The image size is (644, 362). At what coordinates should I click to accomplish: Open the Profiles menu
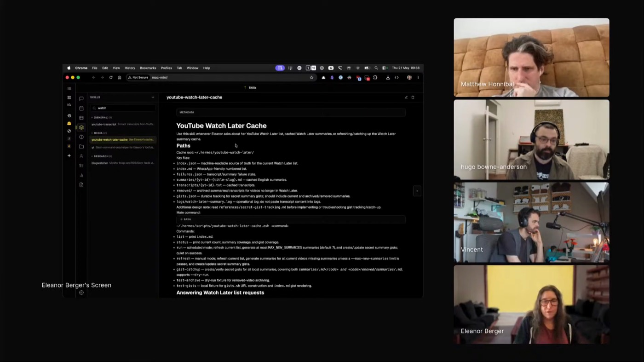click(x=167, y=68)
